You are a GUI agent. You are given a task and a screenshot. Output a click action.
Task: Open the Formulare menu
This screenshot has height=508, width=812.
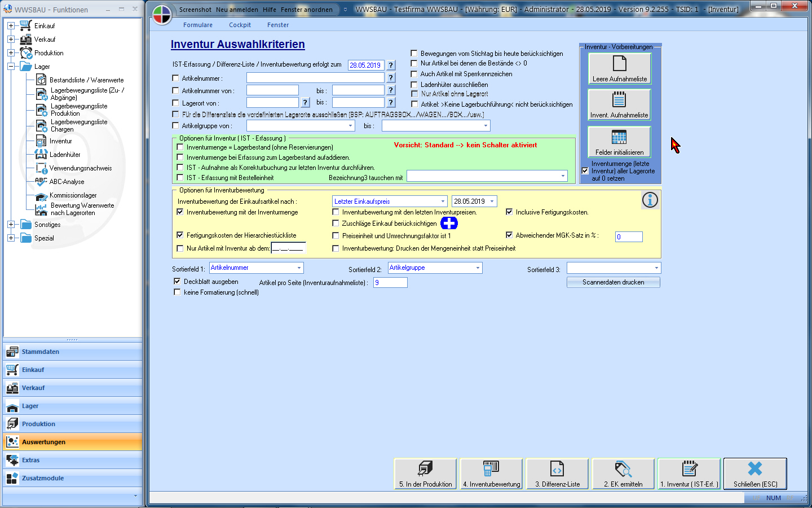pyautogui.click(x=198, y=25)
